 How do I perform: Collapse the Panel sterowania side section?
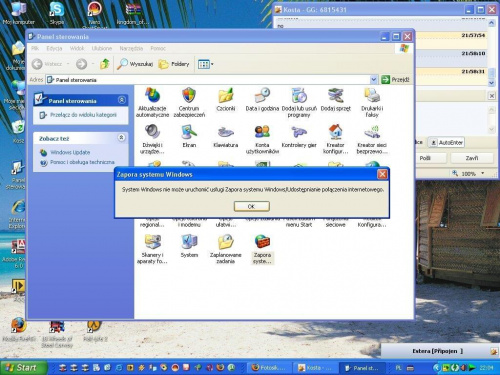pos(122,100)
